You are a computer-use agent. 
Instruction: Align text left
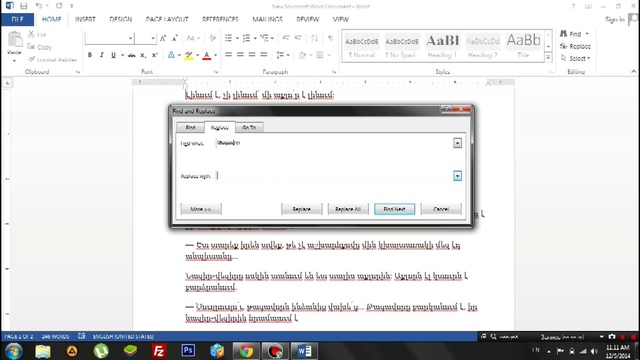pyautogui.click(x=228, y=55)
